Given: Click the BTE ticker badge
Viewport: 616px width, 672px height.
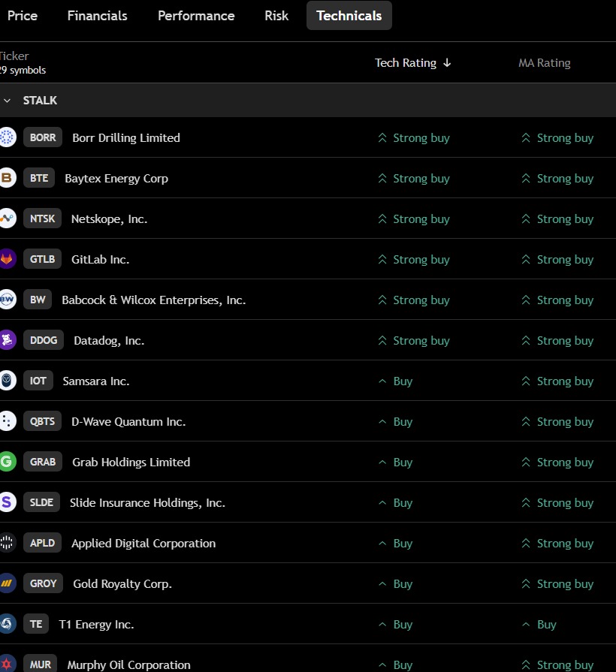Looking at the screenshot, I should pyautogui.click(x=39, y=178).
